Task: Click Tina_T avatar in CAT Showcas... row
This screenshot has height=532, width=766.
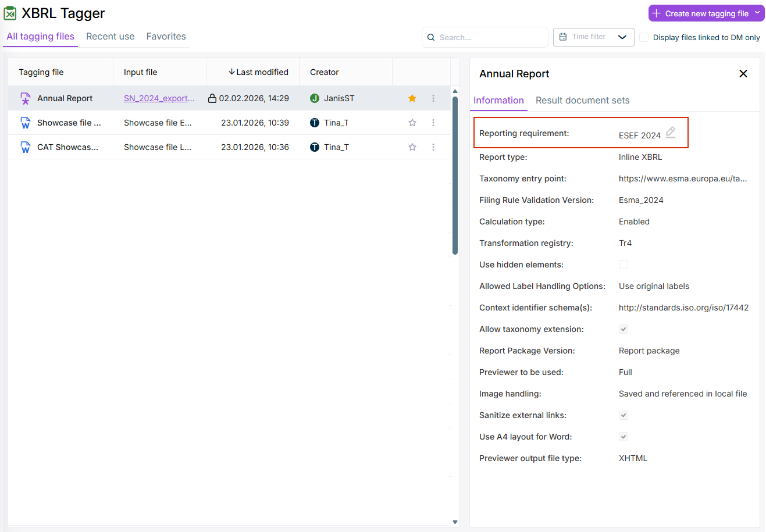Action: 315,147
